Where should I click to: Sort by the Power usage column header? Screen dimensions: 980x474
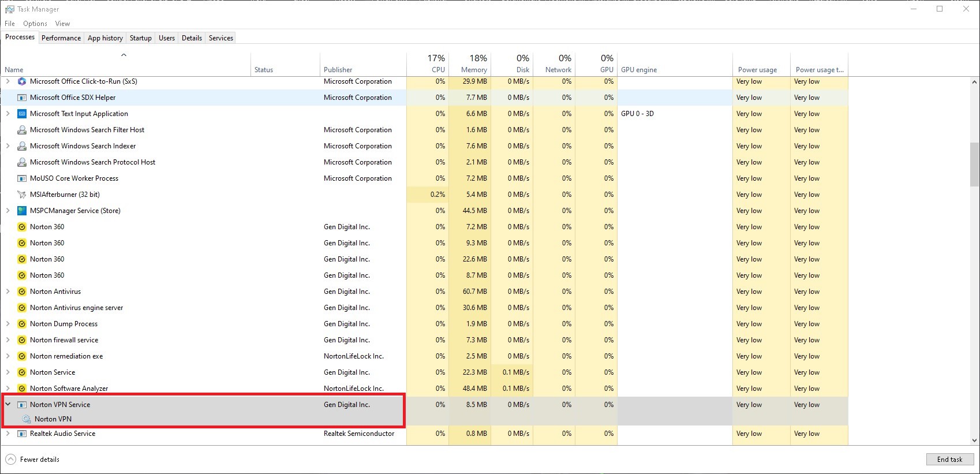click(x=761, y=64)
